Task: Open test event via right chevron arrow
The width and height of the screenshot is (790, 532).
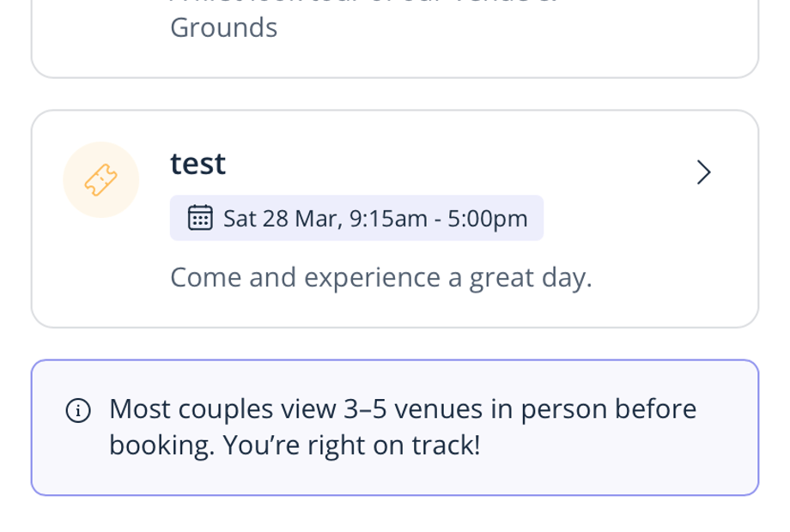Action: [703, 172]
